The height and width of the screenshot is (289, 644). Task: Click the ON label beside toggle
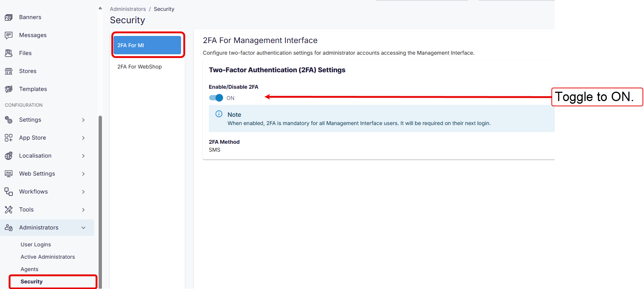tap(230, 98)
